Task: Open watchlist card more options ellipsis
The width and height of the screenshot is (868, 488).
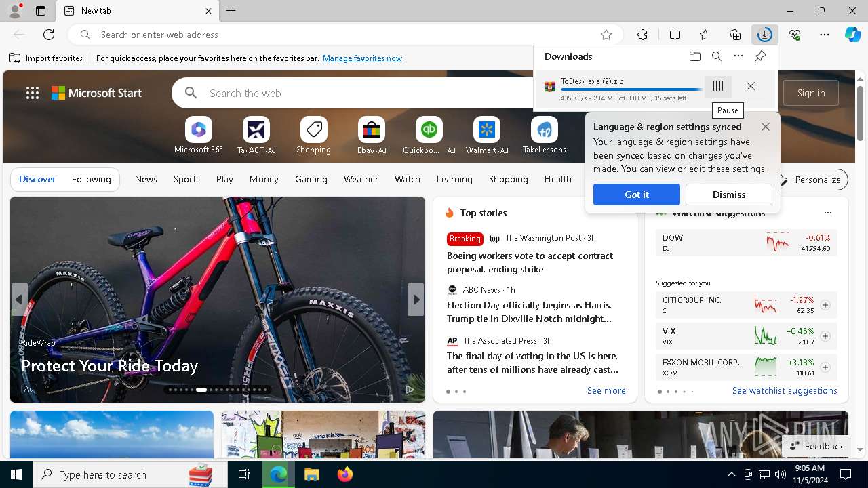Action: point(828,213)
